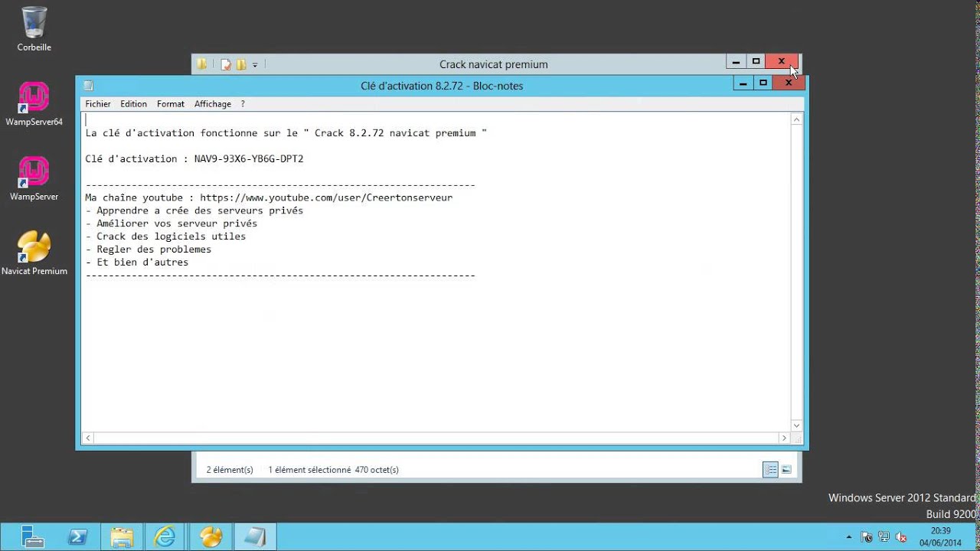Viewport: 980px width, 551px height.
Task: Click the Notepad scroll left arrow
Action: click(x=89, y=438)
